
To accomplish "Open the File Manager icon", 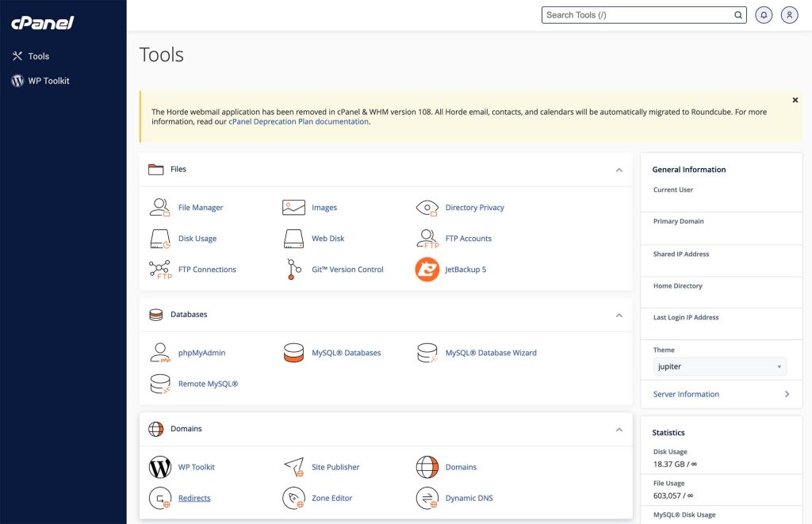I will (x=160, y=208).
